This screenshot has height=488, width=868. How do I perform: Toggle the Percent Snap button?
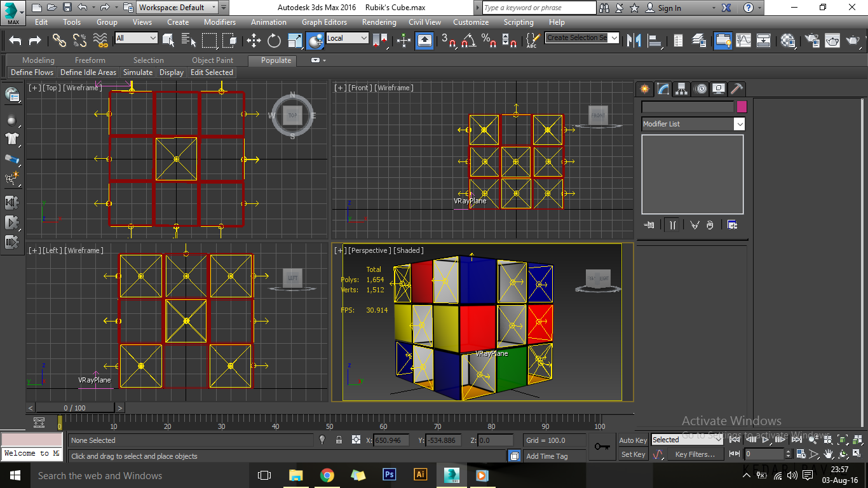pos(489,41)
